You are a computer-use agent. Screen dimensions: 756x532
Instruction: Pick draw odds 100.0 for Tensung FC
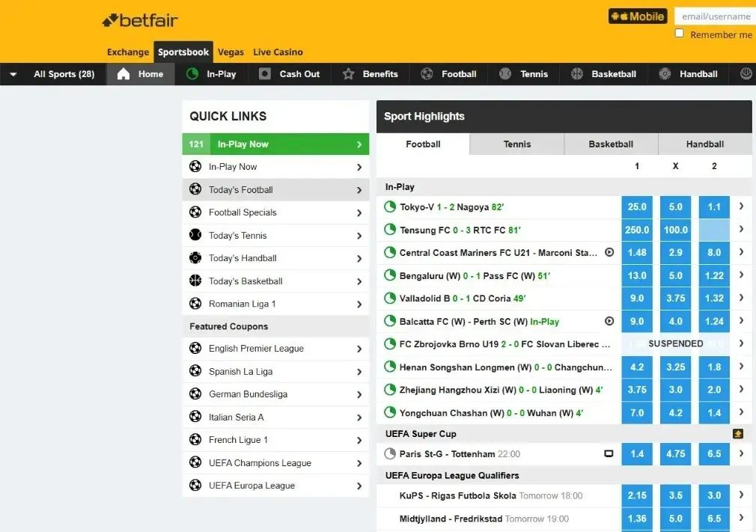(675, 230)
